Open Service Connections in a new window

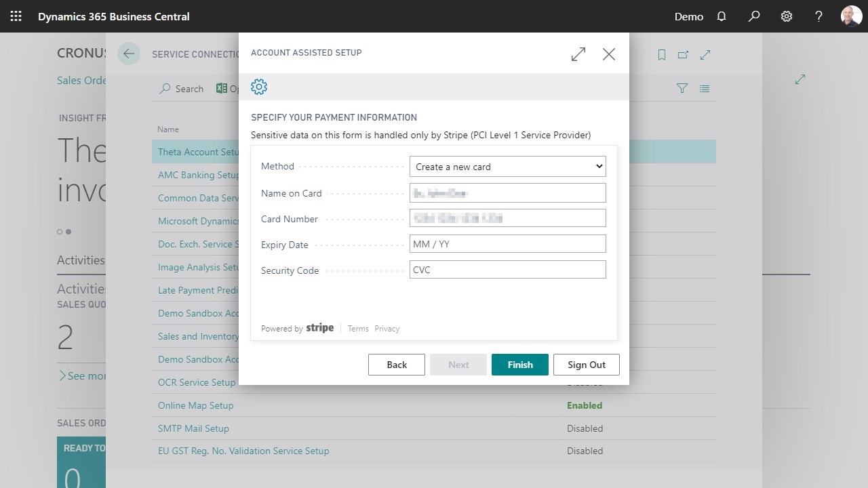point(684,55)
